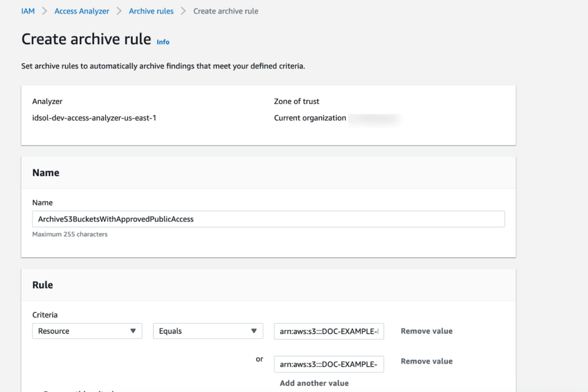The height and width of the screenshot is (392, 588).
Task: Click the archive rule Name field
Action: tap(269, 219)
